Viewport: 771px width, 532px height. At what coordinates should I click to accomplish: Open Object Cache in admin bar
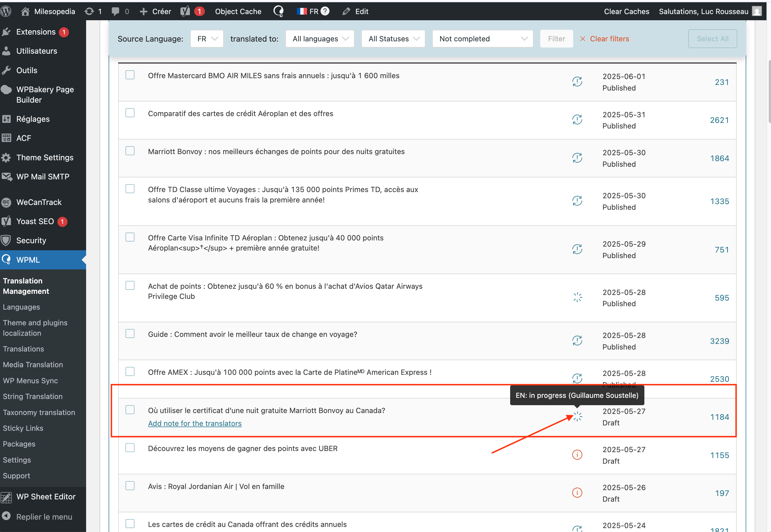pyautogui.click(x=238, y=11)
